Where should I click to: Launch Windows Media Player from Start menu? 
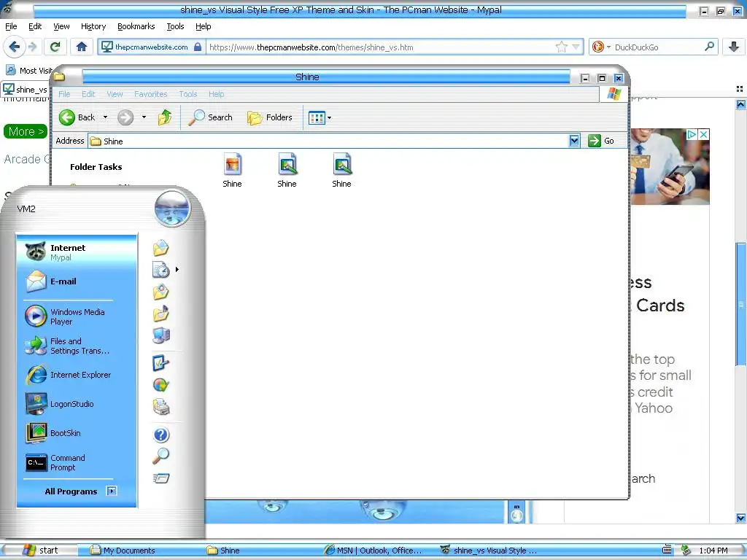(x=77, y=316)
